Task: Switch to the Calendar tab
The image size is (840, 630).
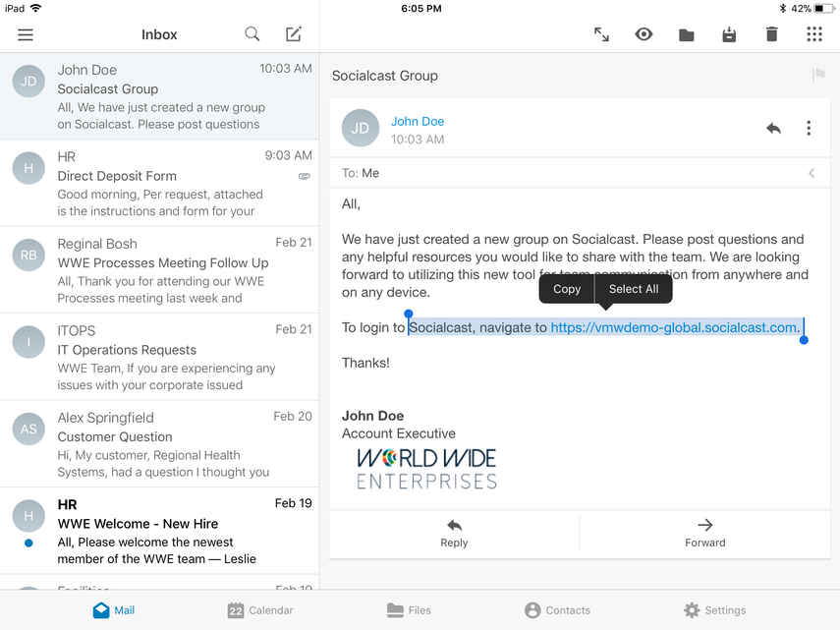Action: click(x=260, y=610)
